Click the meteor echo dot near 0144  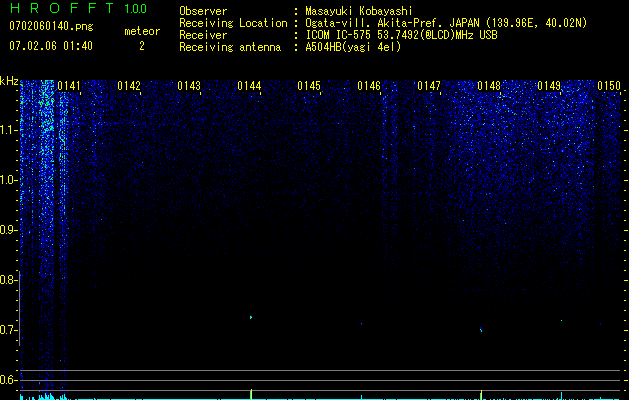[x=251, y=317]
